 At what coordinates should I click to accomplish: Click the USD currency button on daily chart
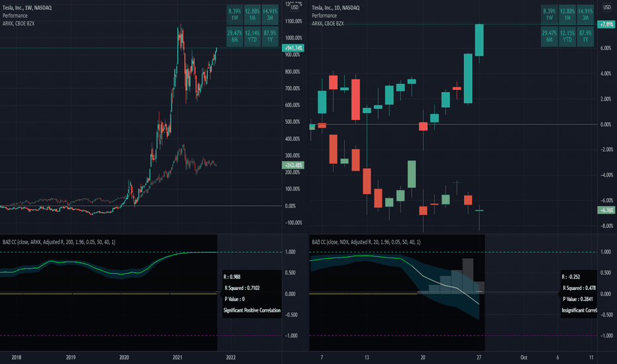click(x=607, y=7)
